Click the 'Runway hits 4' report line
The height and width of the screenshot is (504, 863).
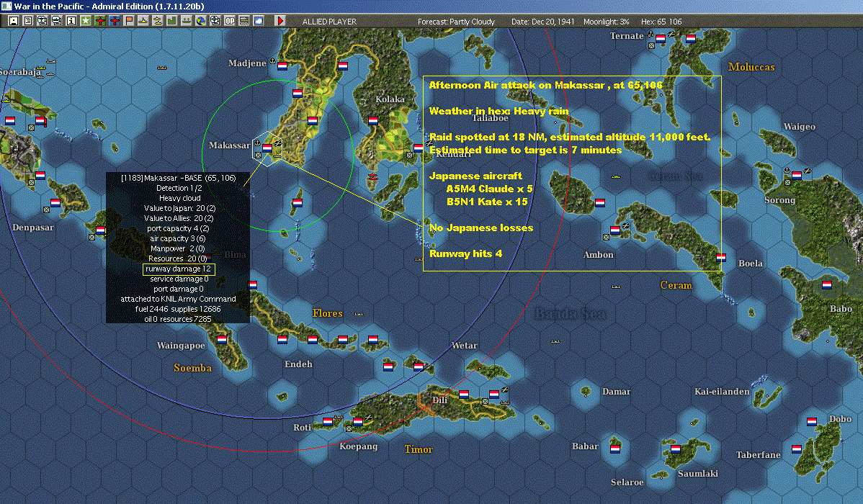point(465,253)
